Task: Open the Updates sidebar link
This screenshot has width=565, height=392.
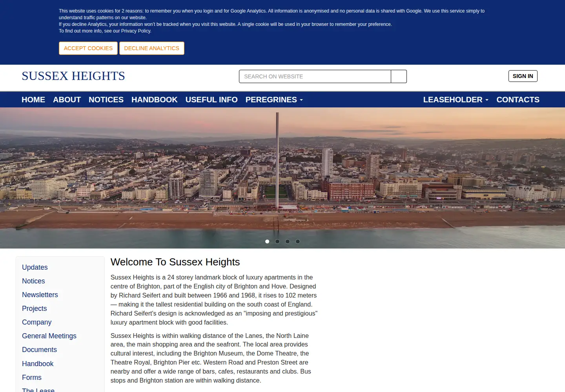Action: pyautogui.click(x=35, y=267)
